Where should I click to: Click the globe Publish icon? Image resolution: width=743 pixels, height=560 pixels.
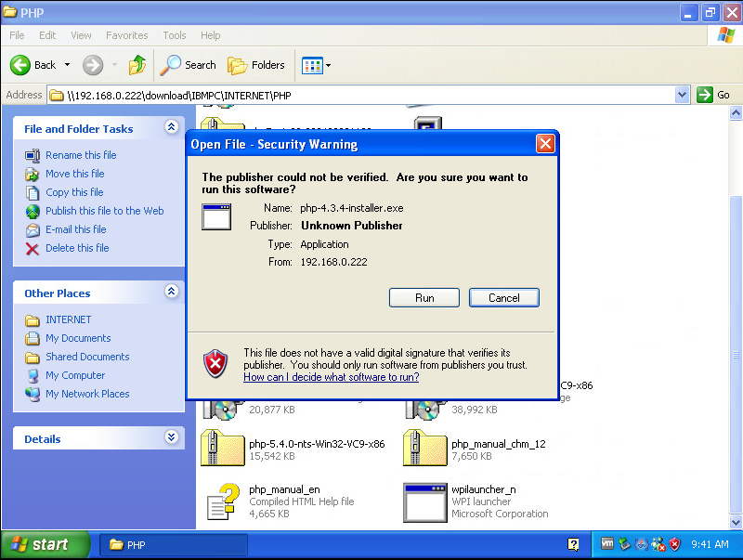33,211
